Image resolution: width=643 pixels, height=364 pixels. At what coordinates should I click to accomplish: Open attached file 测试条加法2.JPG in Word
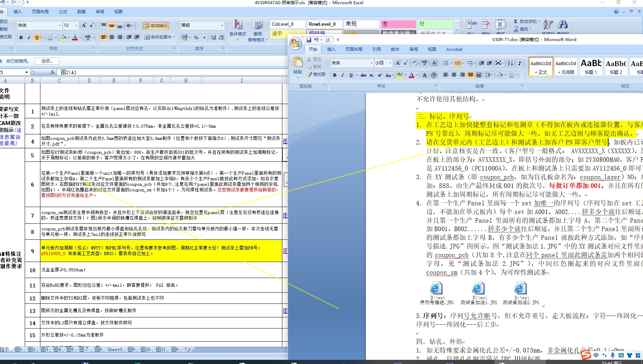pyautogui.click(x=521, y=293)
